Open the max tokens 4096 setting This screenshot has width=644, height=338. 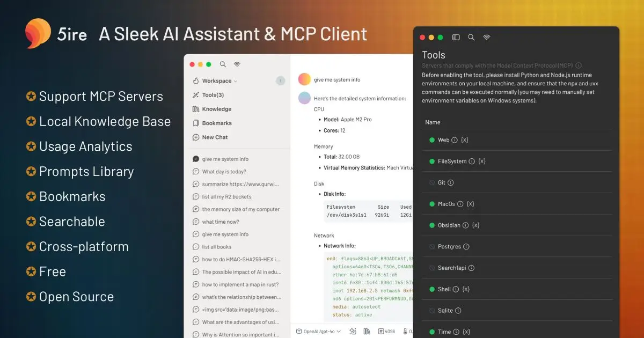point(386,332)
